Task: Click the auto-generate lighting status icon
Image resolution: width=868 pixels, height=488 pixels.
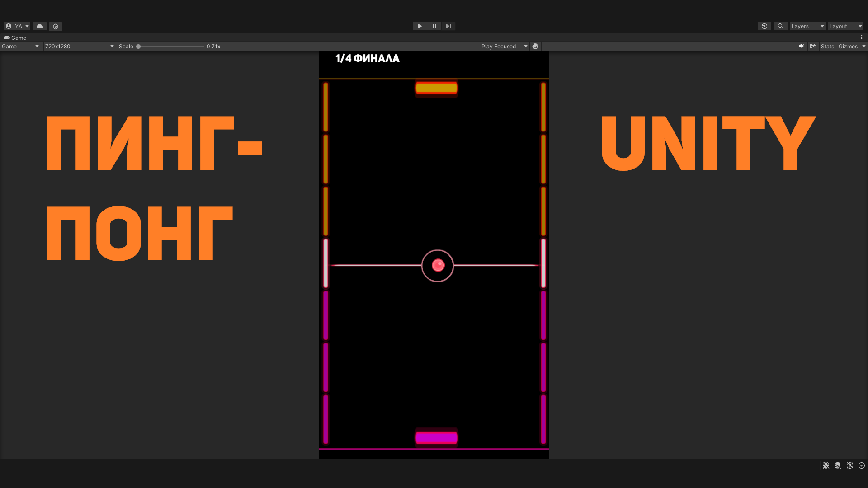Action: click(850, 465)
